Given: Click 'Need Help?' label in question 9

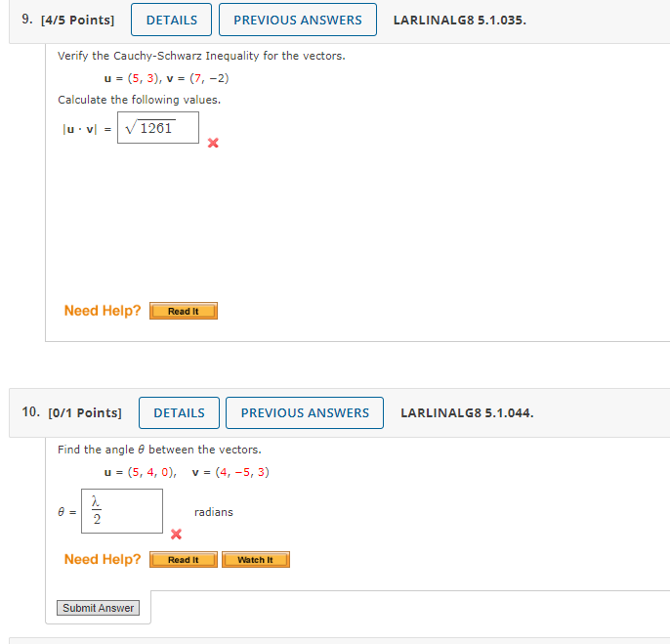Looking at the screenshot, I should click(x=103, y=311).
